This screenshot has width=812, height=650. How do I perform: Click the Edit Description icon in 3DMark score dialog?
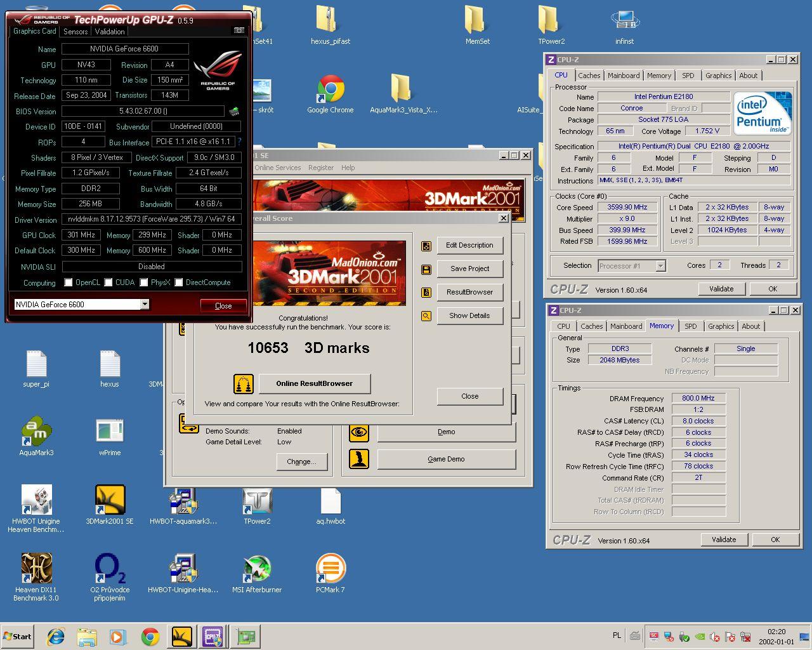pyautogui.click(x=426, y=246)
